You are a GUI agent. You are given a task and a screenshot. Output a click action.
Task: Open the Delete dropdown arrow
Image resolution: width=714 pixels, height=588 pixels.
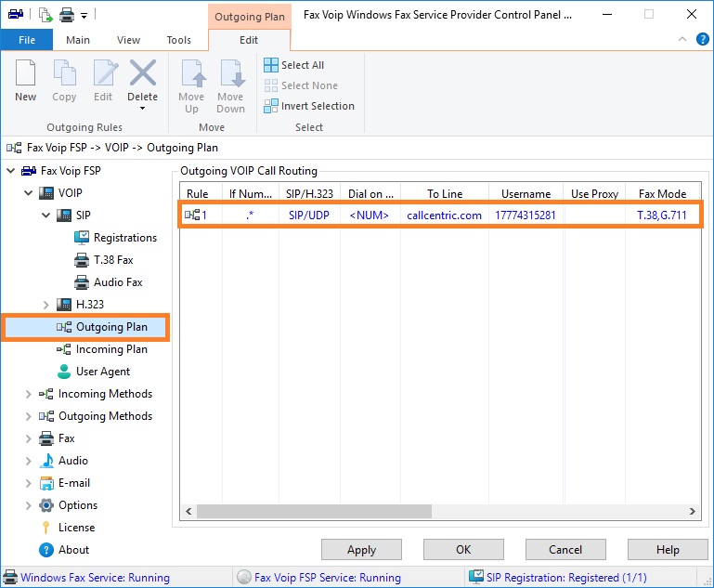143,109
